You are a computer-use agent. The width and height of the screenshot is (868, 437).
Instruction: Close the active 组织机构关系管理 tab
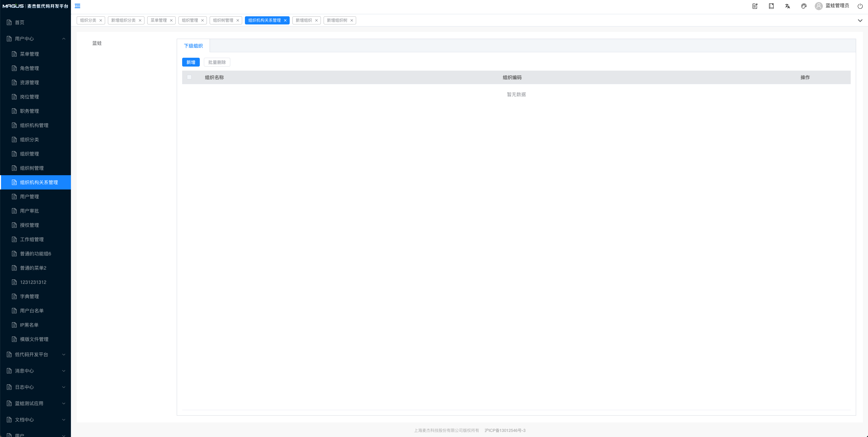285,20
